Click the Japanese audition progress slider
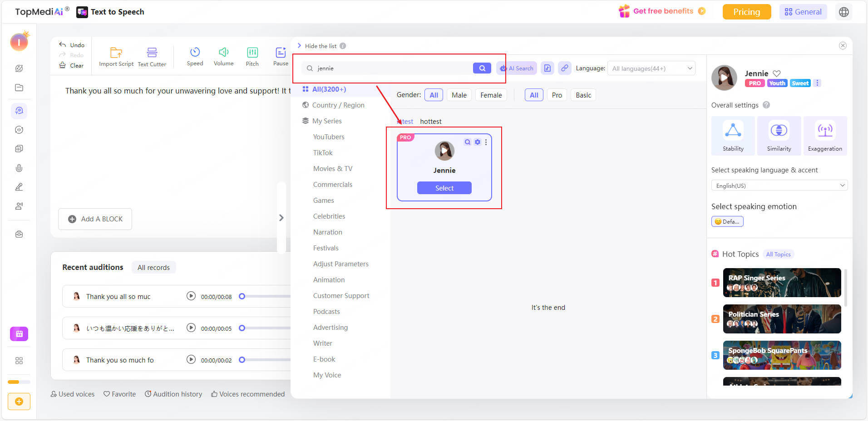868x421 pixels. click(x=265, y=328)
